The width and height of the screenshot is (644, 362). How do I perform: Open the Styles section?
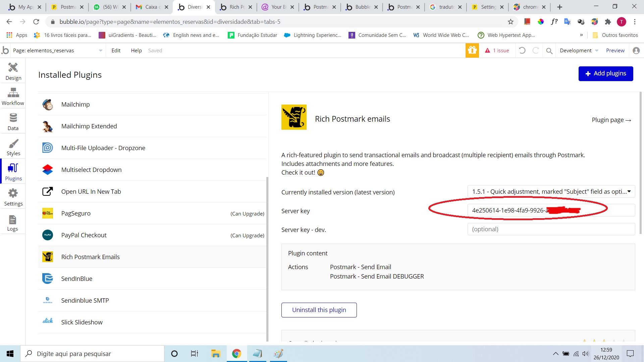(13, 147)
